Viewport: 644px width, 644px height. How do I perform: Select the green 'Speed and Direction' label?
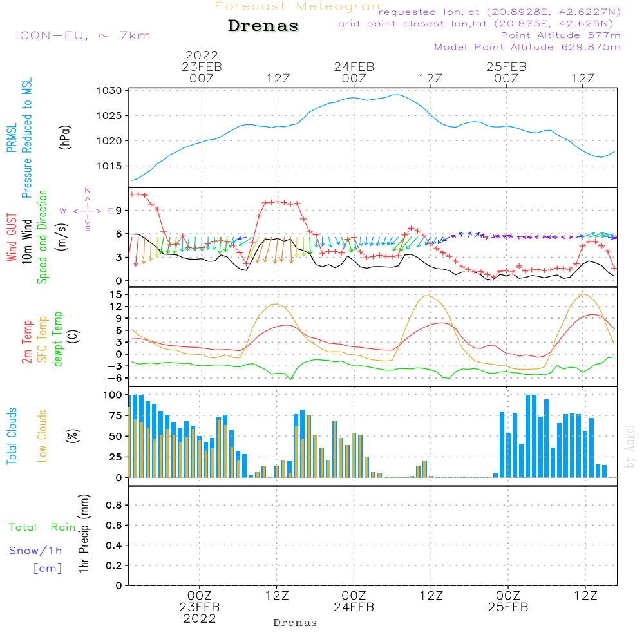pos(43,237)
